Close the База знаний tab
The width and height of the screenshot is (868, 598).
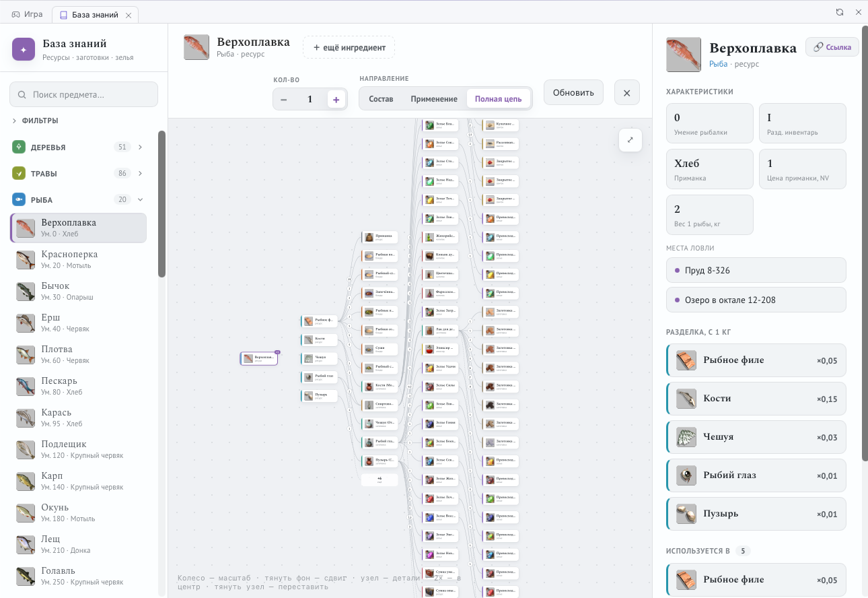pos(129,15)
